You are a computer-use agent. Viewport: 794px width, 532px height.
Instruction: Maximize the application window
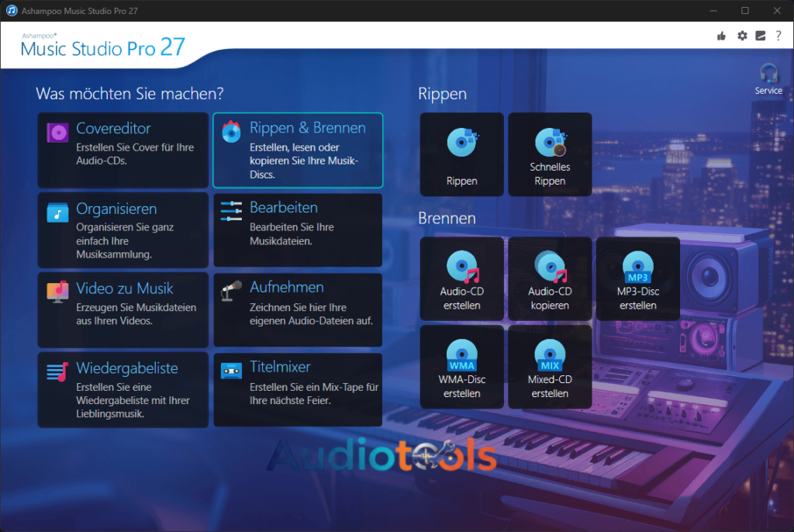click(x=745, y=11)
